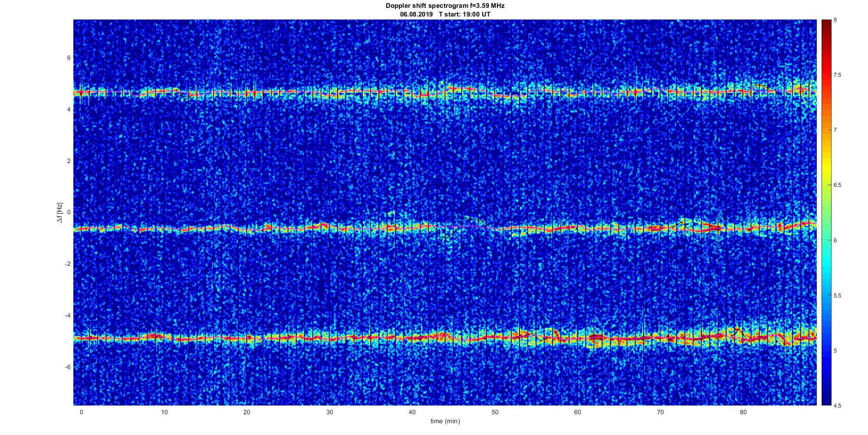
Task: Click the y-axis tick label '6'
Action: click(x=69, y=58)
